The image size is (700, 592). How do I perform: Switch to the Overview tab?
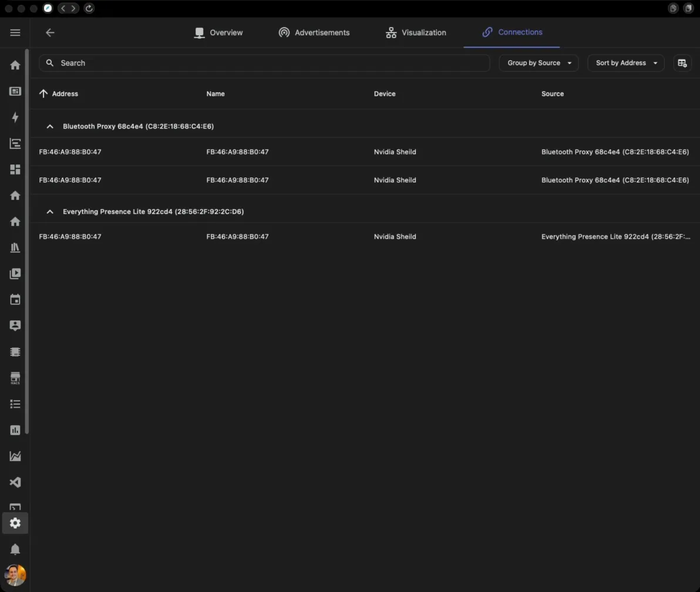coord(218,32)
